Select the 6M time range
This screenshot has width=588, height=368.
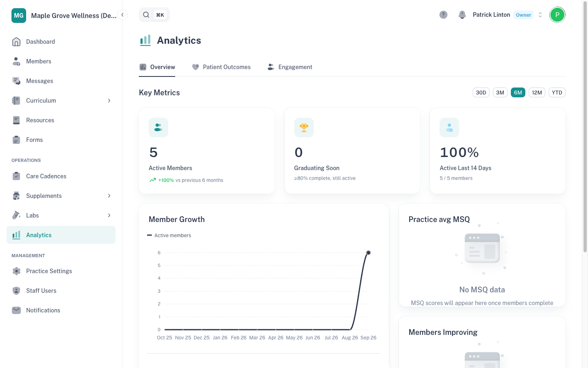tap(518, 92)
